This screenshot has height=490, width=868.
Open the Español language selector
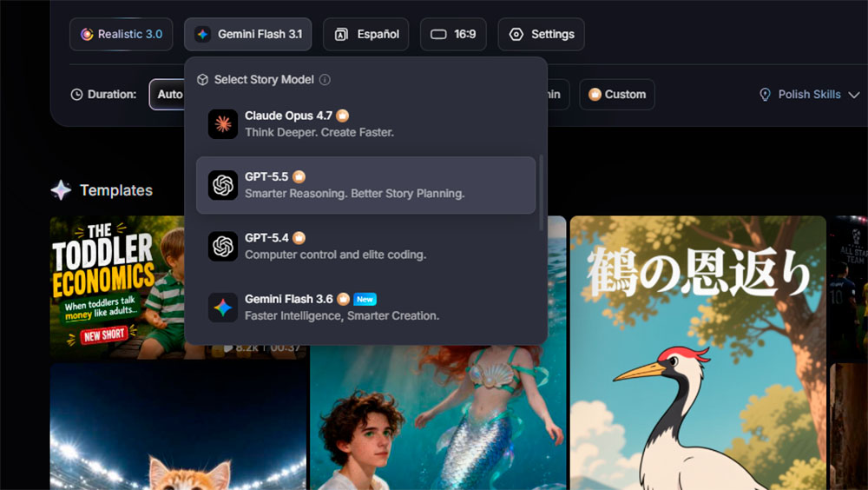pyautogui.click(x=366, y=35)
